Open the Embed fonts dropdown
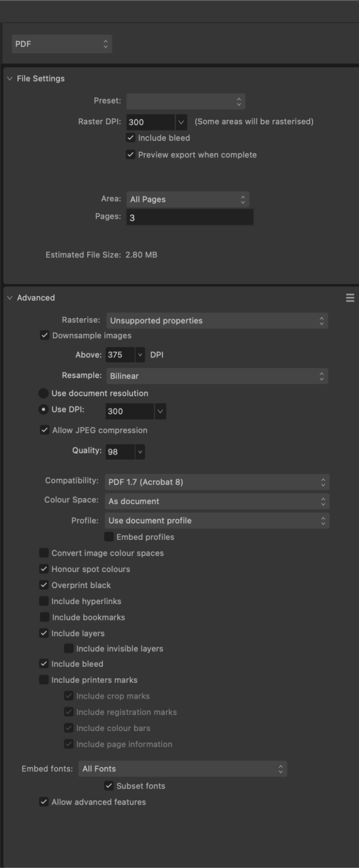This screenshot has height=868, width=359. click(x=183, y=768)
